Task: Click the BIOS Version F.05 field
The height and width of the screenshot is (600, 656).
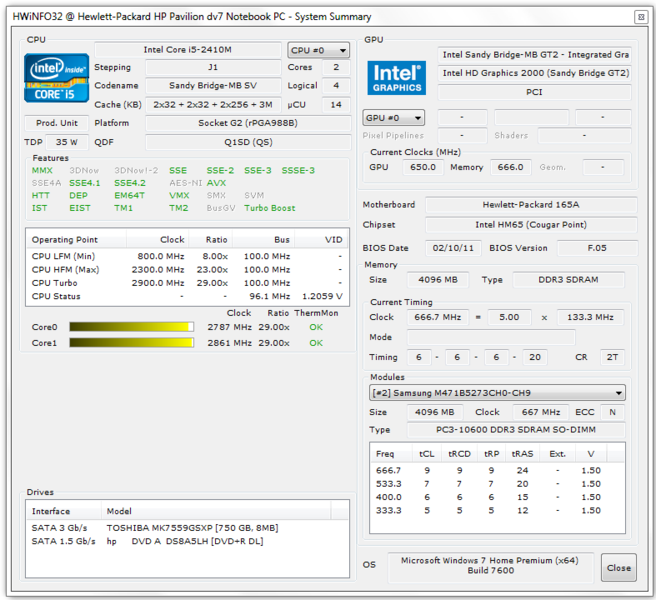Action: (597, 248)
